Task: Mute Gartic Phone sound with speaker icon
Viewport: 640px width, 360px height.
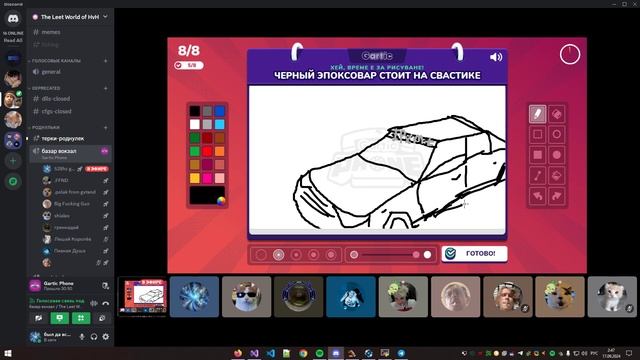Action: pos(496,57)
